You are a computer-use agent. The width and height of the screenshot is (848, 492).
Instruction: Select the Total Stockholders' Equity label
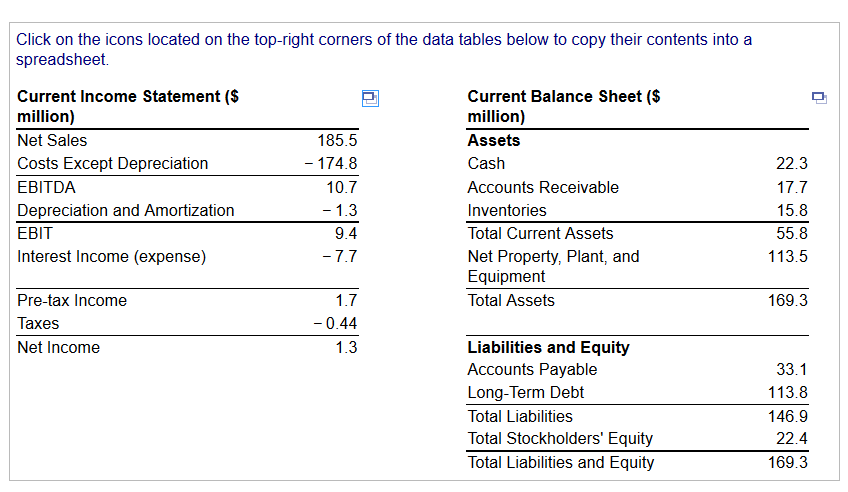pos(560,438)
